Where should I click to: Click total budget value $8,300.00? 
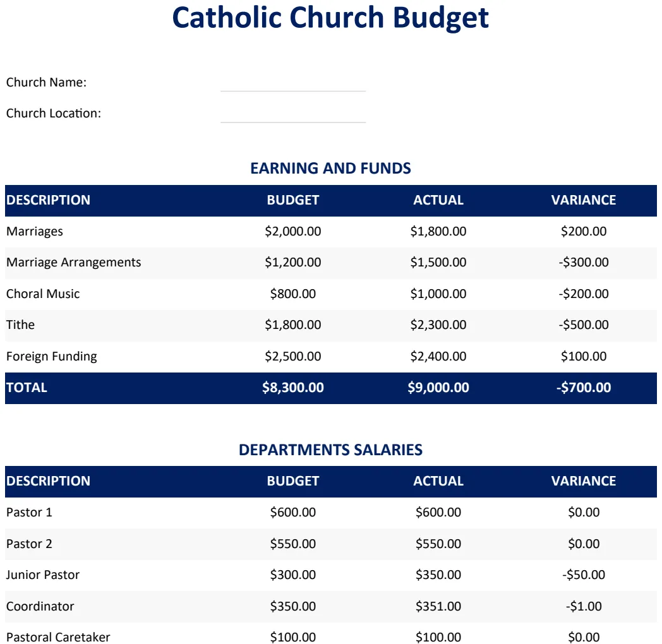[293, 388]
